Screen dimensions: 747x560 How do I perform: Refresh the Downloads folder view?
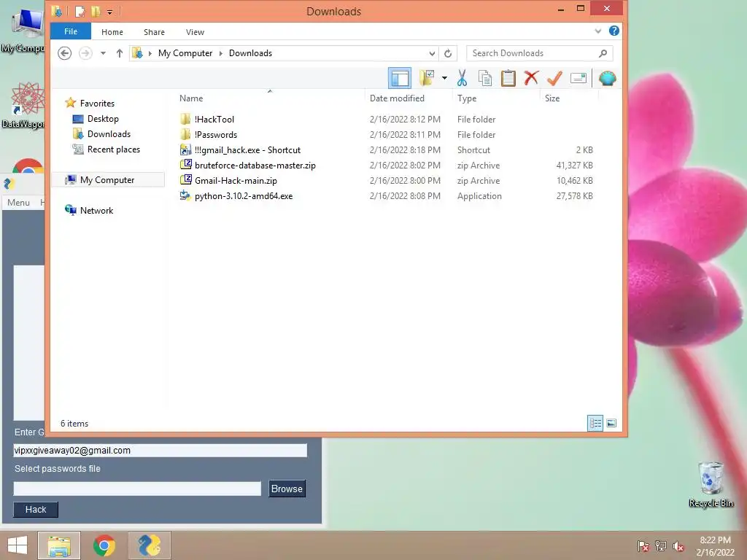pos(448,53)
